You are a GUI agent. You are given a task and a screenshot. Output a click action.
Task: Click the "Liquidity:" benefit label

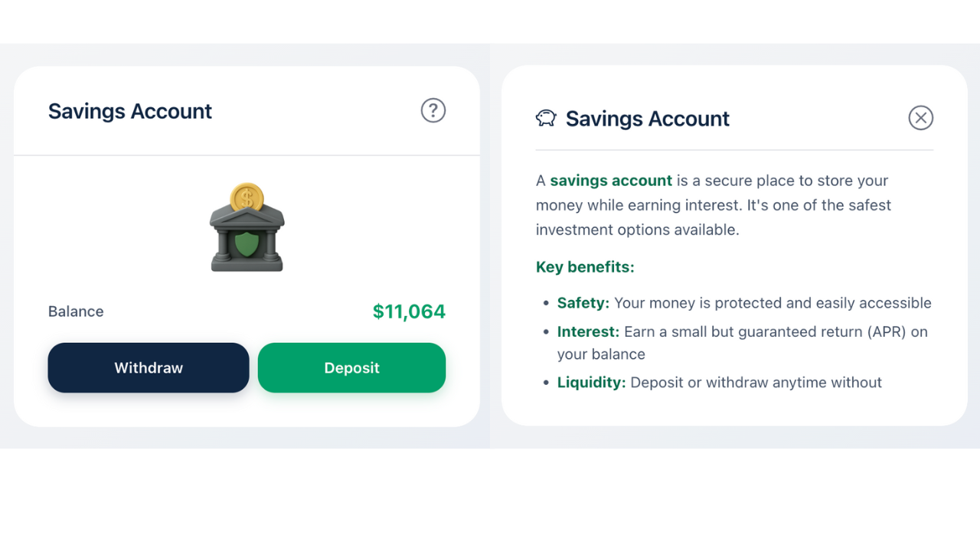591,383
